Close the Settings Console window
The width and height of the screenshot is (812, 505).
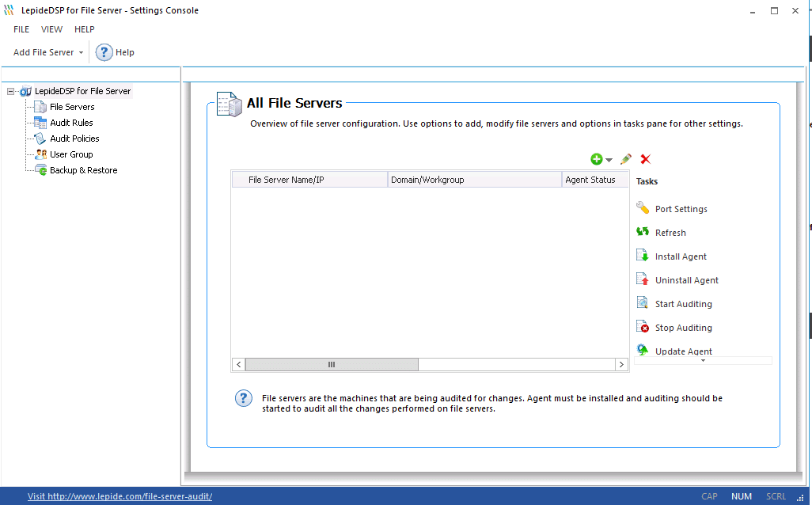795,11
